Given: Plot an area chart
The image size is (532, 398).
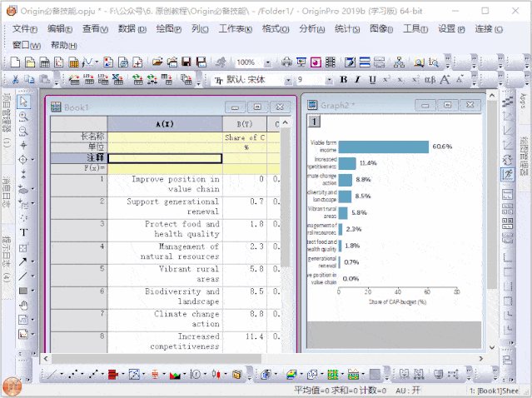Looking at the screenshot, I should pyautogui.click(x=175, y=375).
